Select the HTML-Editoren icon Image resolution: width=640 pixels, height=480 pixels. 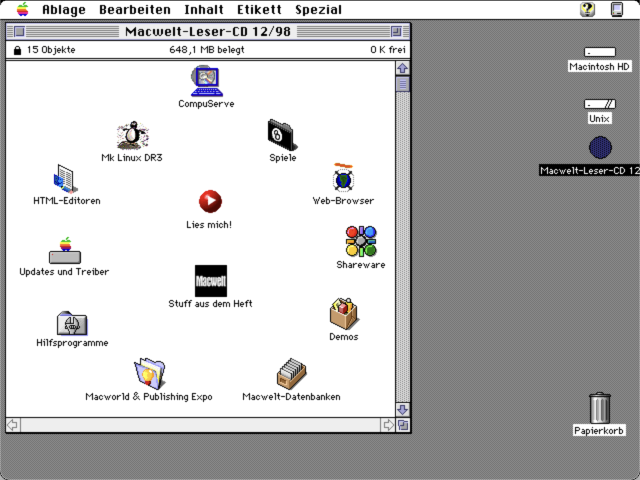[x=66, y=178]
